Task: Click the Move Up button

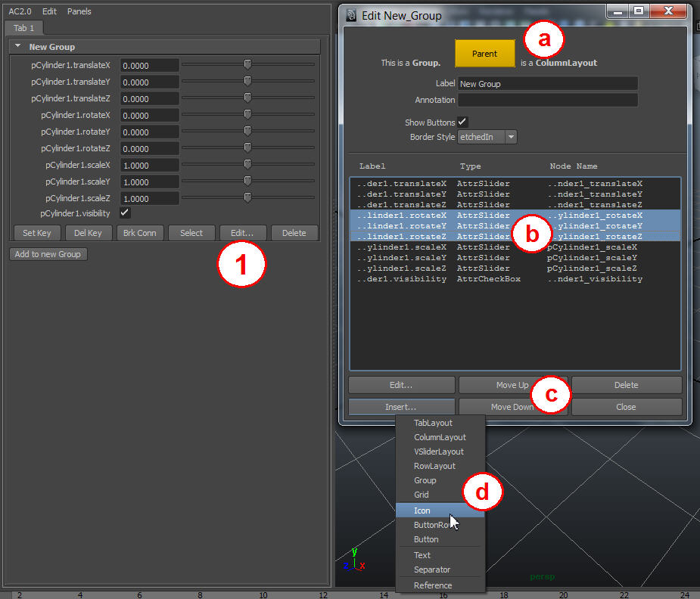Action: 512,385
